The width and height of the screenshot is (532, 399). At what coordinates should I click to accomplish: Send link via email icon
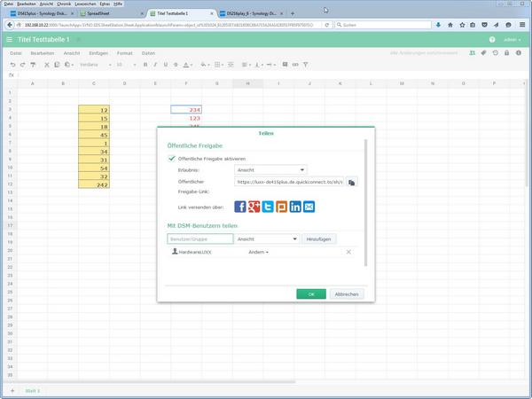click(x=309, y=207)
